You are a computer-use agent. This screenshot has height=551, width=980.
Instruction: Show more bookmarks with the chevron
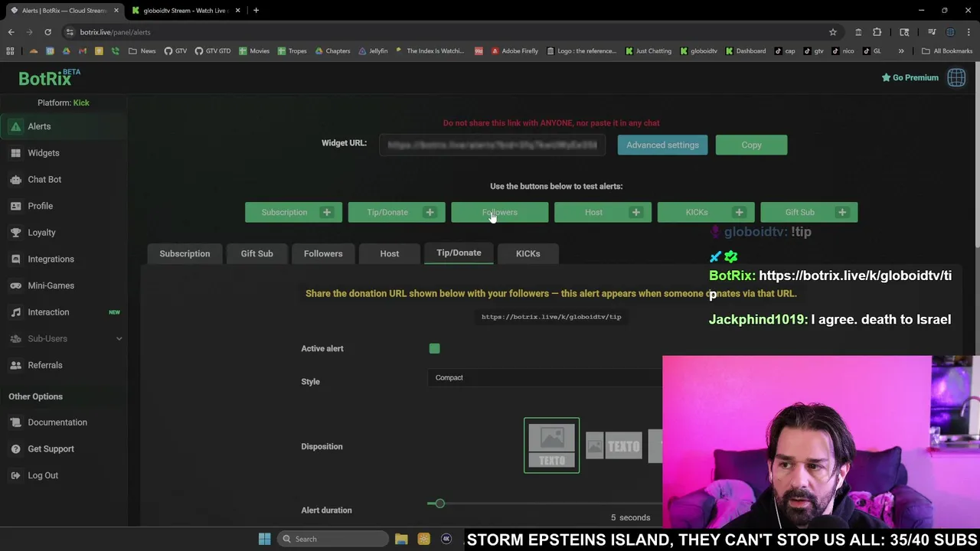[x=901, y=51]
